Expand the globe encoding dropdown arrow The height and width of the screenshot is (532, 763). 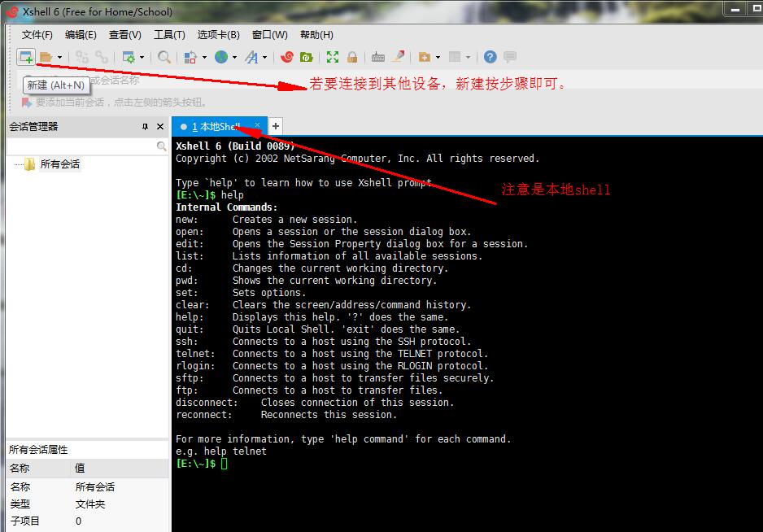(x=234, y=58)
